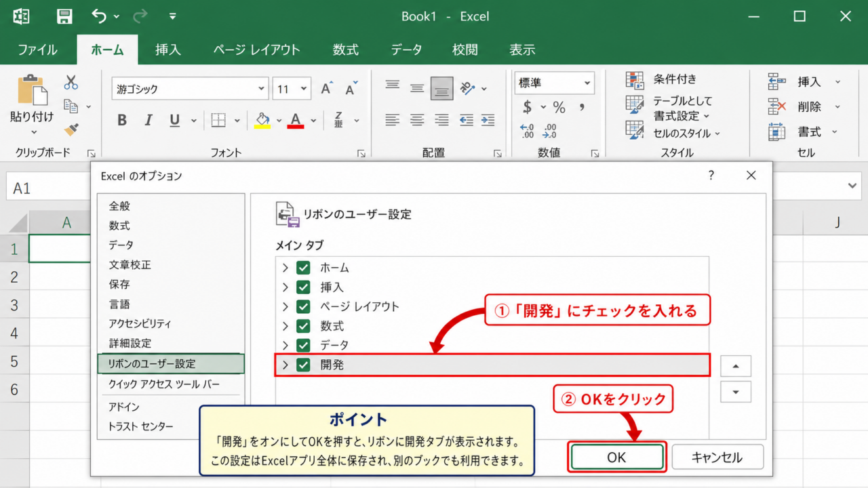Switch to the データ ribbon tab

point(406,49)
